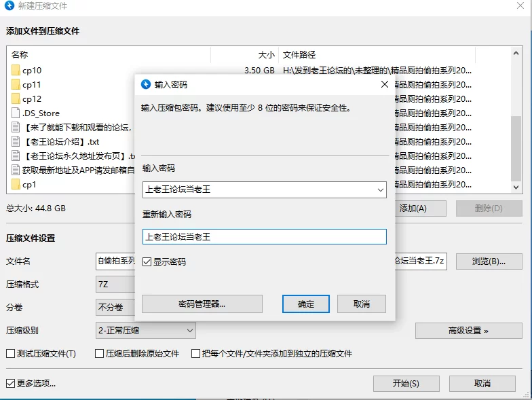
Task: Close the 新建压缩文件 window
Action: click(520, 5)
